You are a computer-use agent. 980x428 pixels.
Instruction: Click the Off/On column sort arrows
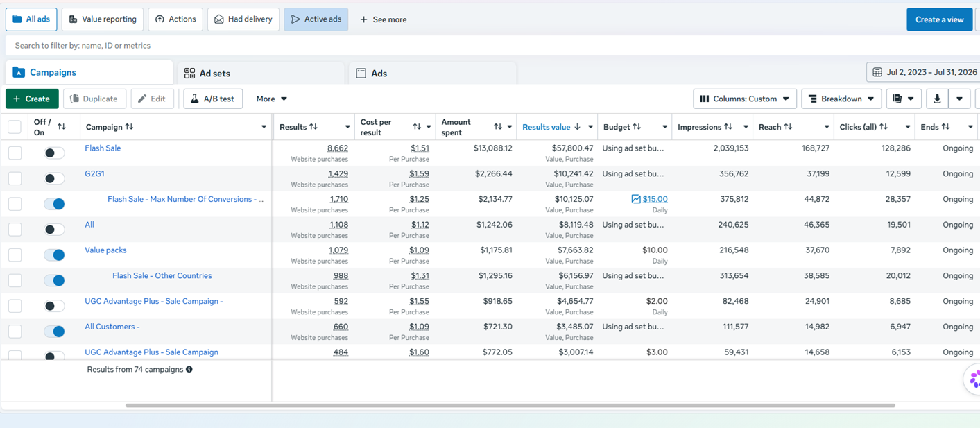coord(62,127)
